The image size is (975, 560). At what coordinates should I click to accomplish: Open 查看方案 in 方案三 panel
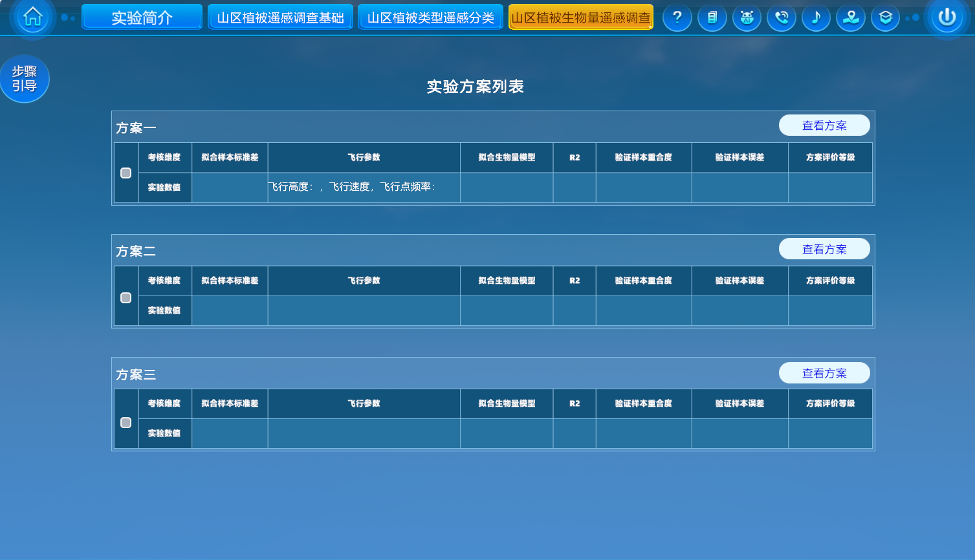tap(824, 373)
